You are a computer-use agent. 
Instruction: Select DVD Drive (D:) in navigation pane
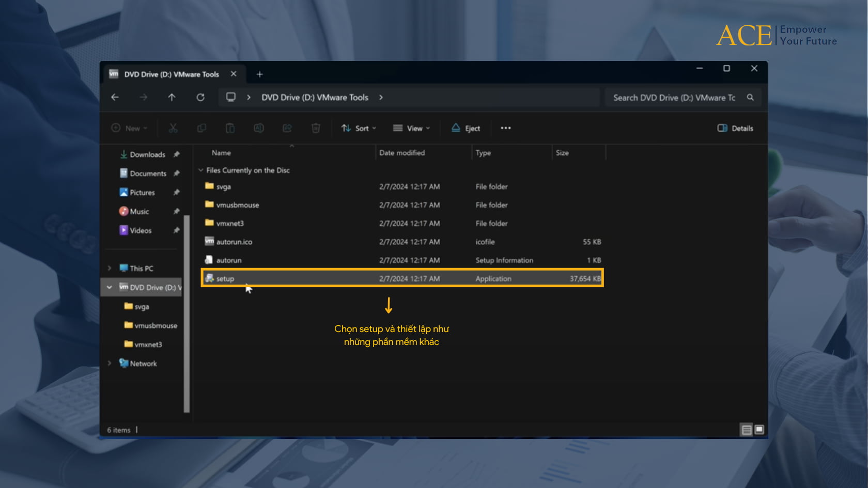coord(150,287)
